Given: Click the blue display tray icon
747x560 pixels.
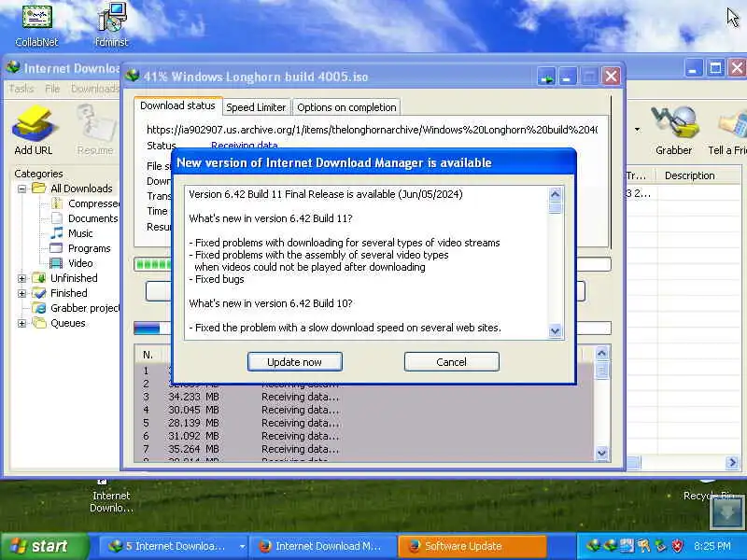Looking at the screenshot, I should (x=627, y=546).
